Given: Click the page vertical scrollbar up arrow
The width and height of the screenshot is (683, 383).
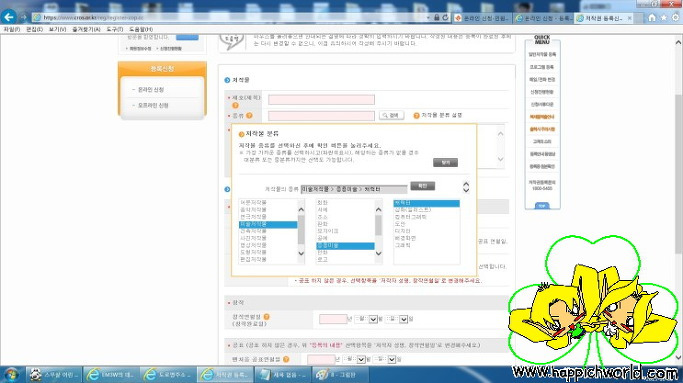Looking at the screenshot, I should 678,42.
